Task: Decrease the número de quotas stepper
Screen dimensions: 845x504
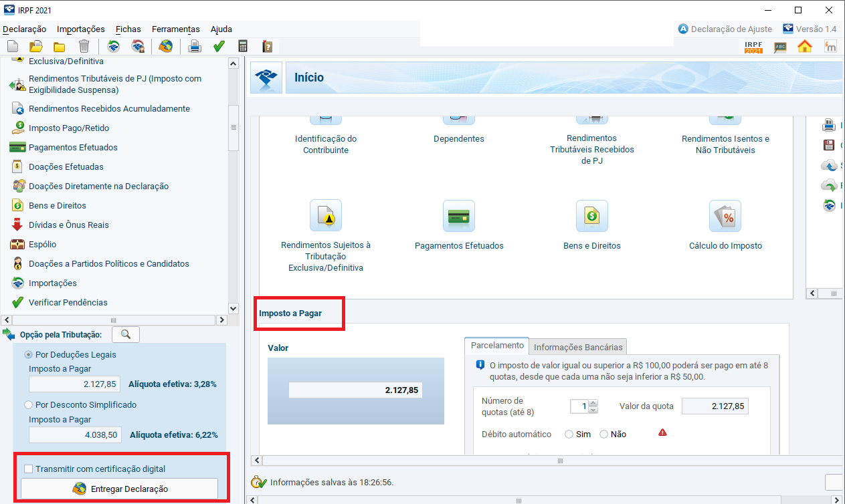Action: tap(593, 410)
